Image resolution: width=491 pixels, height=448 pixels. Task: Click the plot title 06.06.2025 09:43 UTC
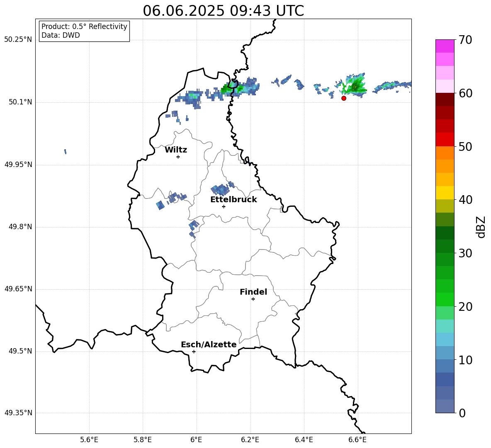tap(223, 11)
